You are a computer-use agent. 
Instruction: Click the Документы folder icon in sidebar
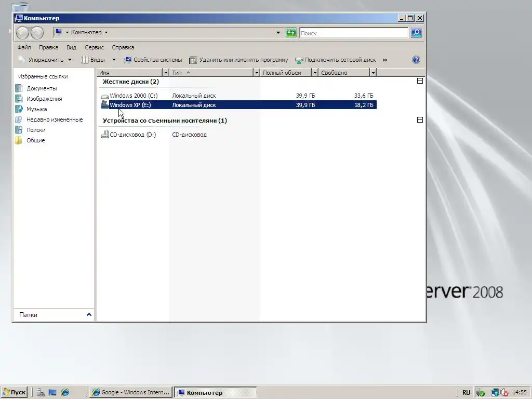pyautogui.click(x=19, y=88)
